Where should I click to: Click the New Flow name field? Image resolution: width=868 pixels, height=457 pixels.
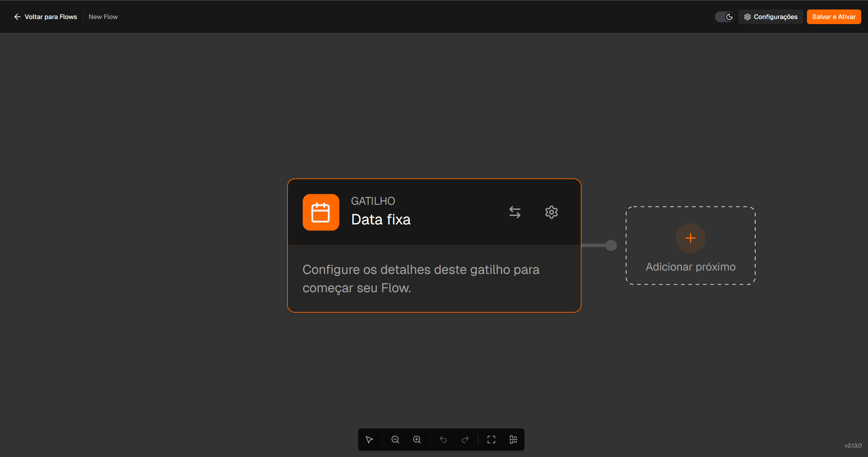(x=103, y=17)
